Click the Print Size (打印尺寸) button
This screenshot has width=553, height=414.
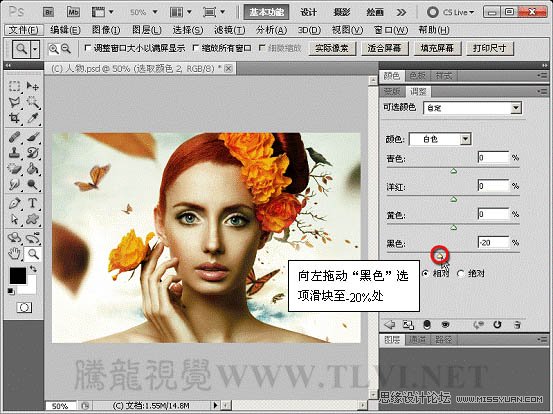click(490, 48)
